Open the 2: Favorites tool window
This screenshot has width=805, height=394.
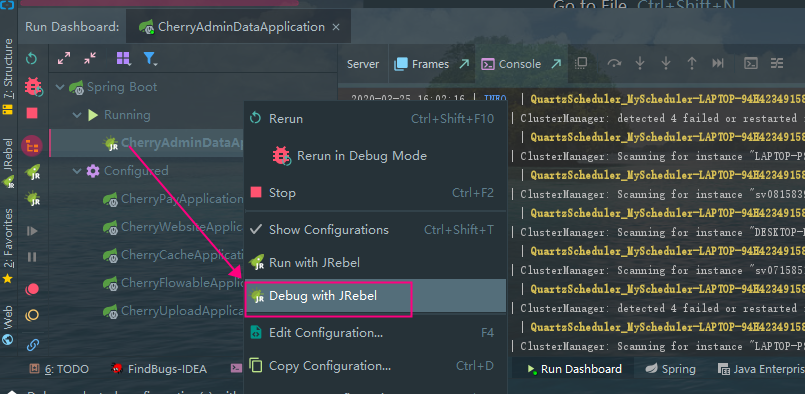[x=8, y=246]
